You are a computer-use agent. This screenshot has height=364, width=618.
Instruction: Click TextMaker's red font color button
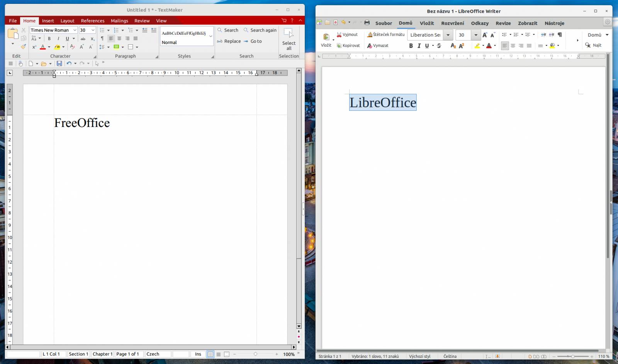43,47
